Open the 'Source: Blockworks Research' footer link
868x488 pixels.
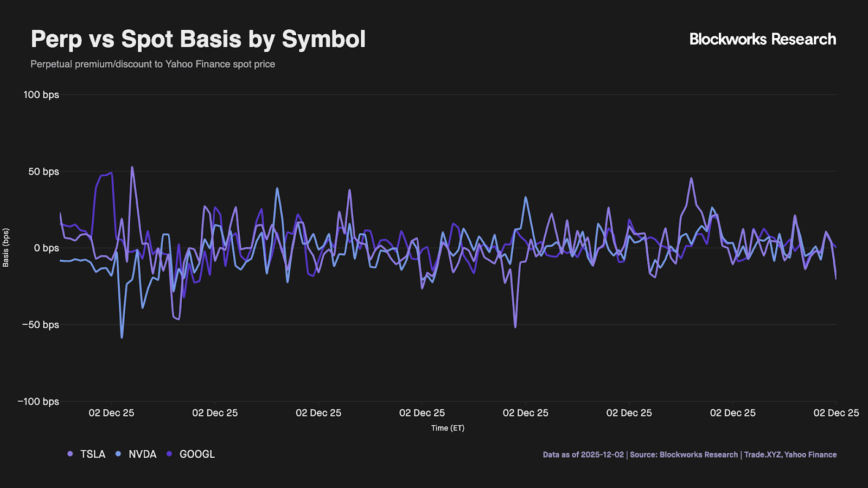pos(684,455)
